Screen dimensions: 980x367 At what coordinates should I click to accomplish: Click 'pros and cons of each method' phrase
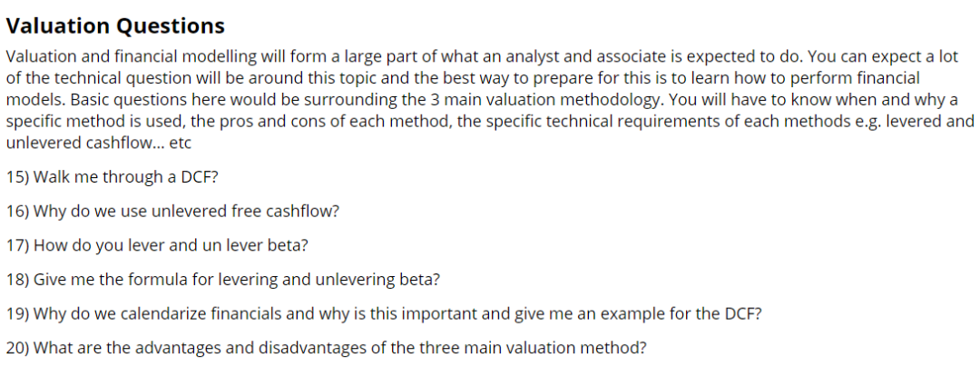(x=334, y=122)
